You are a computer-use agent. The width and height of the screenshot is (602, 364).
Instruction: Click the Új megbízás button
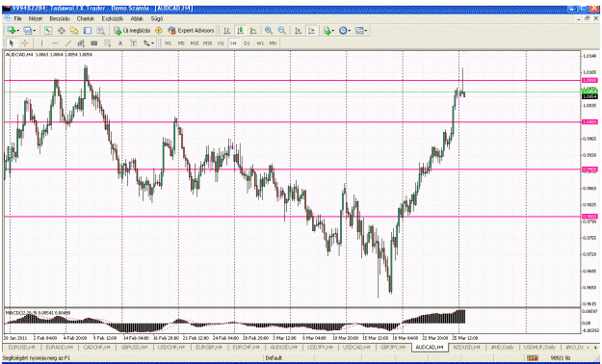coord(132,31)
